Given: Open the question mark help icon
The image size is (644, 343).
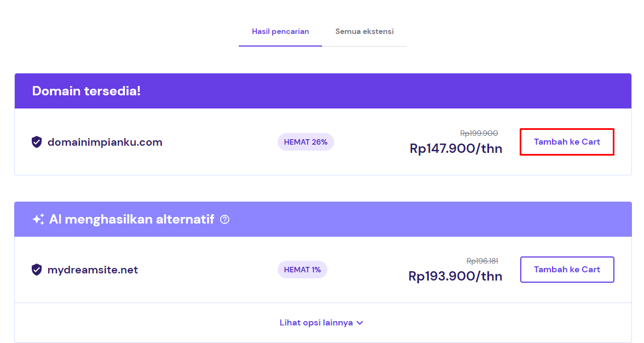Looking at the screenshot, I should [x=225, y=220].
